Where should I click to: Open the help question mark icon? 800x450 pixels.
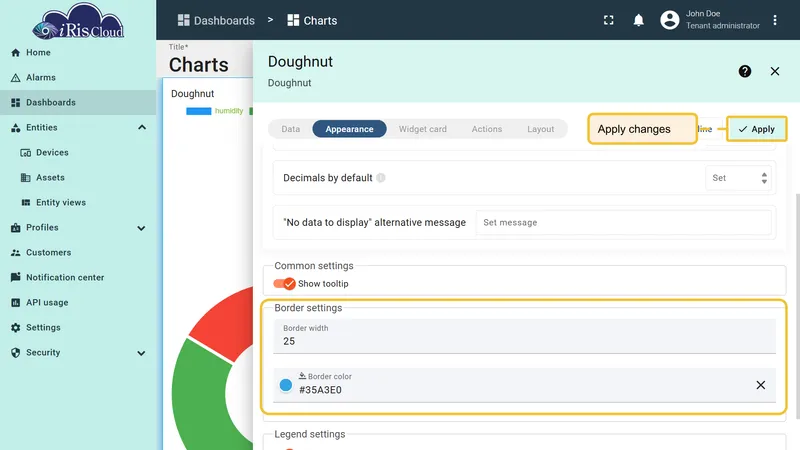click(744, 71)
